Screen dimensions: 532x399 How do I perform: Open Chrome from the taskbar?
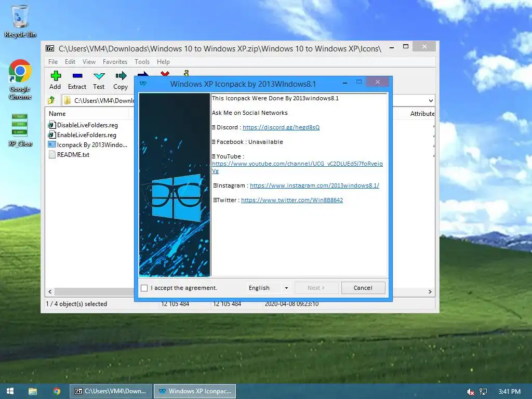click(x=57, y=391)
